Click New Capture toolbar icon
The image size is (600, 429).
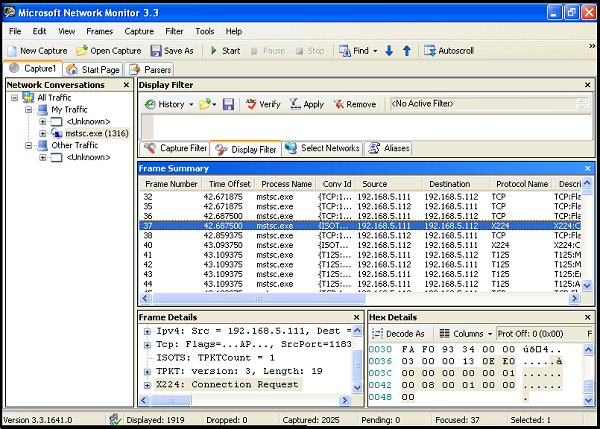(13, 51)
